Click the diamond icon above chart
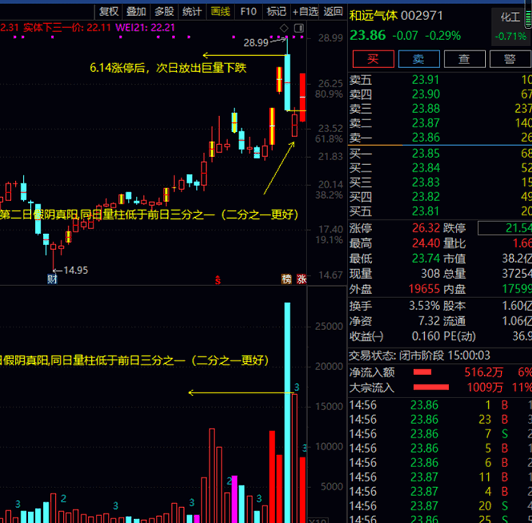This screenshot has height=523, width=532. pos(284,28)
